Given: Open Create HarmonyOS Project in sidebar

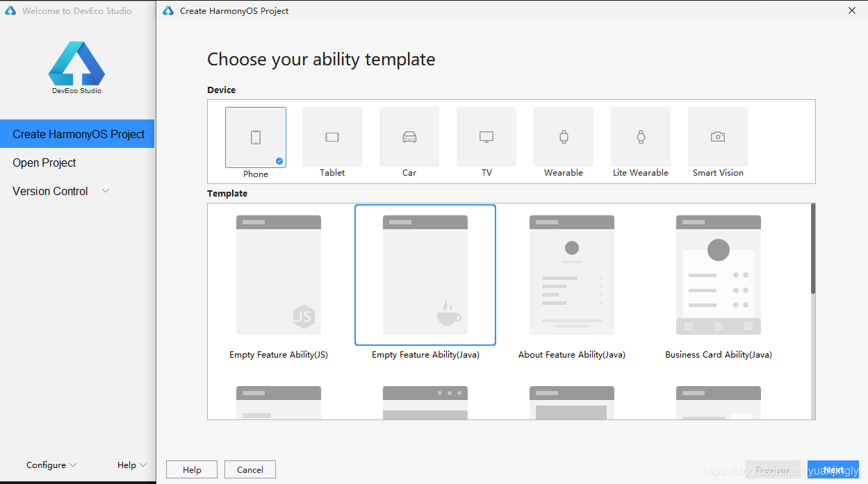Looking at the screenshot, I should point(77,134).
